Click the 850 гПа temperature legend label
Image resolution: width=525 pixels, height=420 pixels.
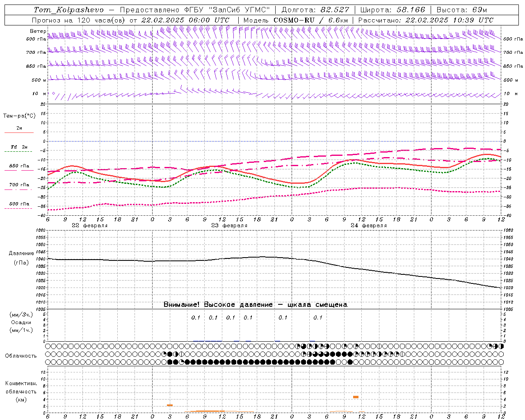[x=19, y=166]
